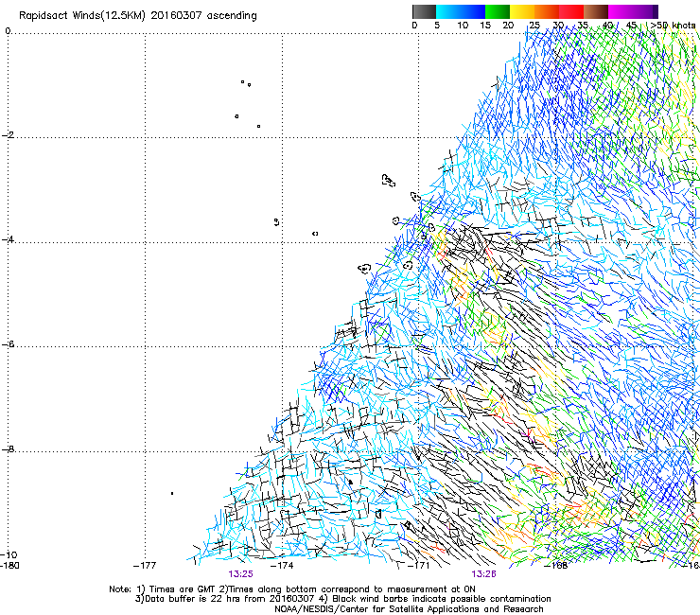Click the red 30–35 knots color band
Screen dimensions: 700x615
(x=571, y=11)
